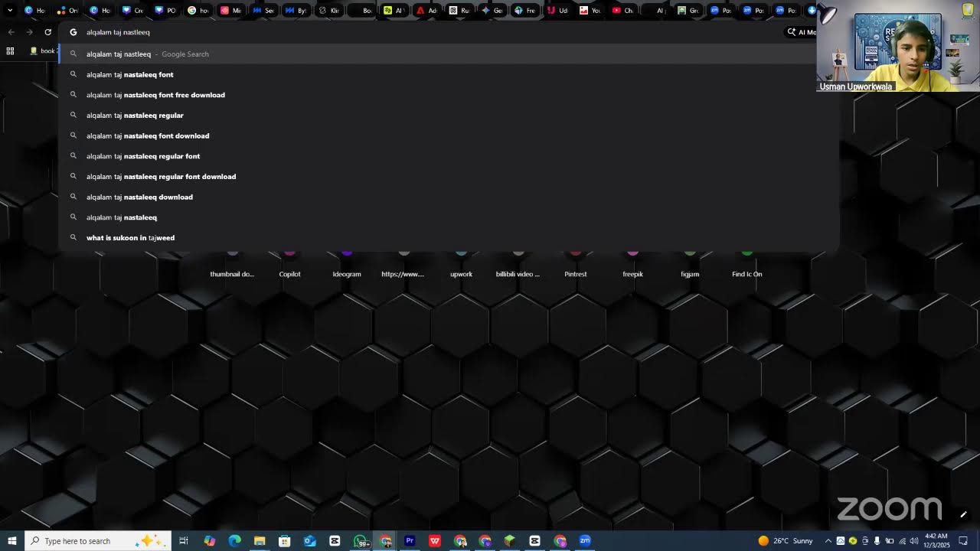Switch to the 'Fre' browser tab
The width and height of the screenshot is (980, 551).
pyautogui.click(x=525, y=11)
